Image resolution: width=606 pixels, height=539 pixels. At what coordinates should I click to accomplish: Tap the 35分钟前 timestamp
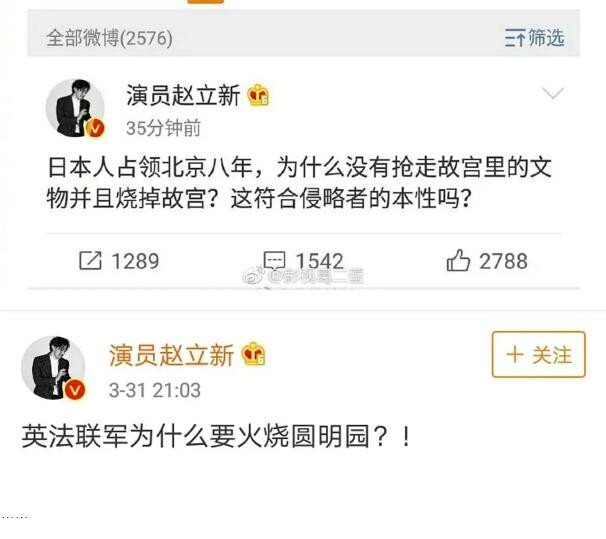pos(163,128)
